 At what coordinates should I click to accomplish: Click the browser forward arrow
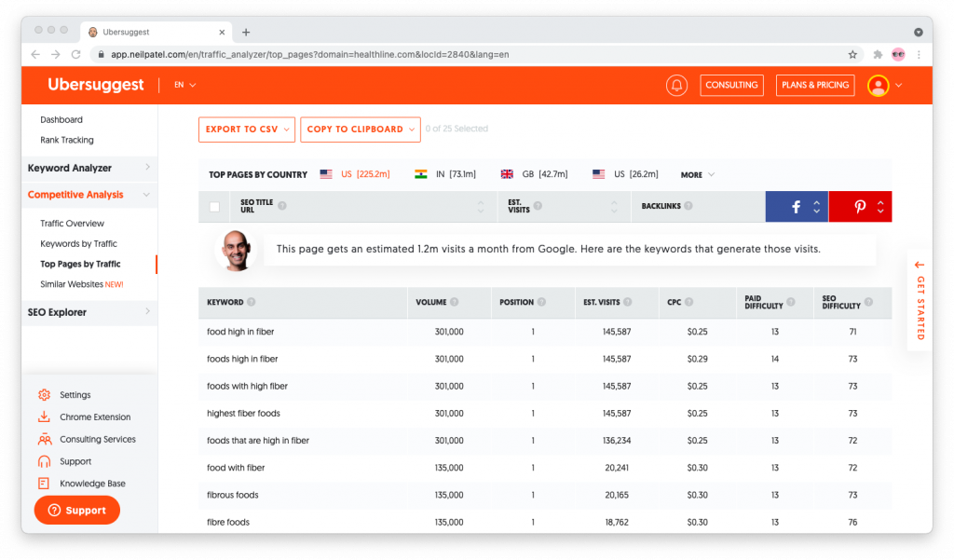click(55, 54)
